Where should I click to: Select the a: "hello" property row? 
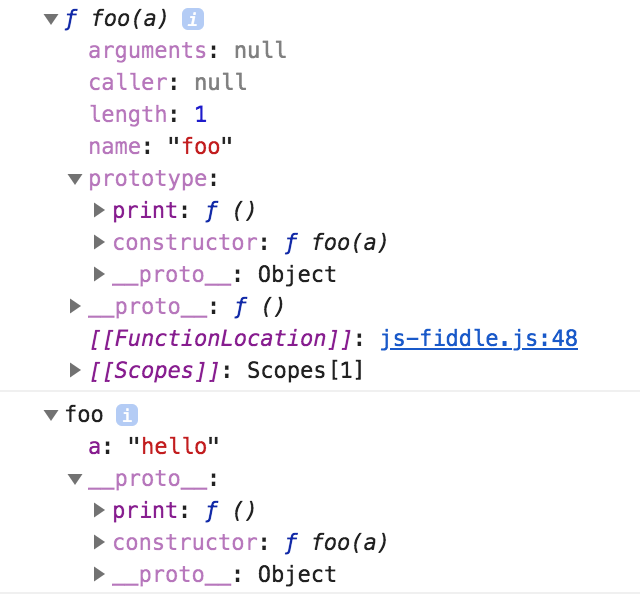point(154,446)
